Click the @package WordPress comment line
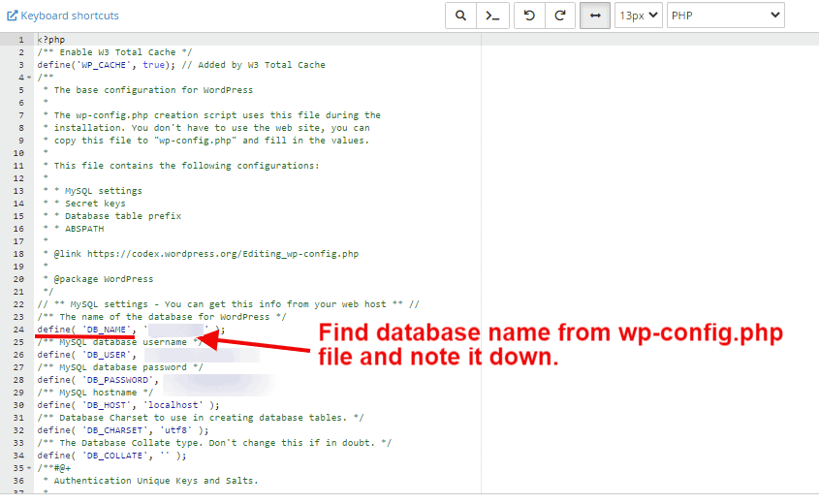819x504 pixels. 99,279
